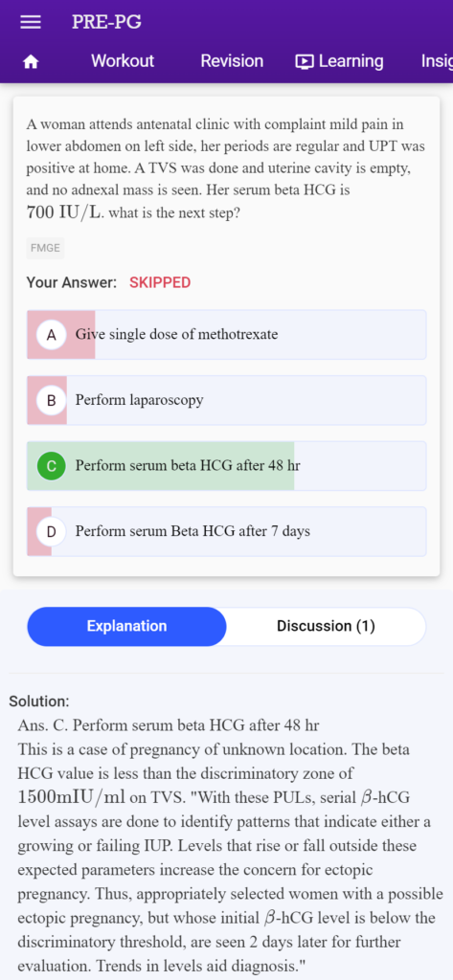
Task: Choose 'Perform serum beta HCG after 48 hr'
Action: pos(226,466)
